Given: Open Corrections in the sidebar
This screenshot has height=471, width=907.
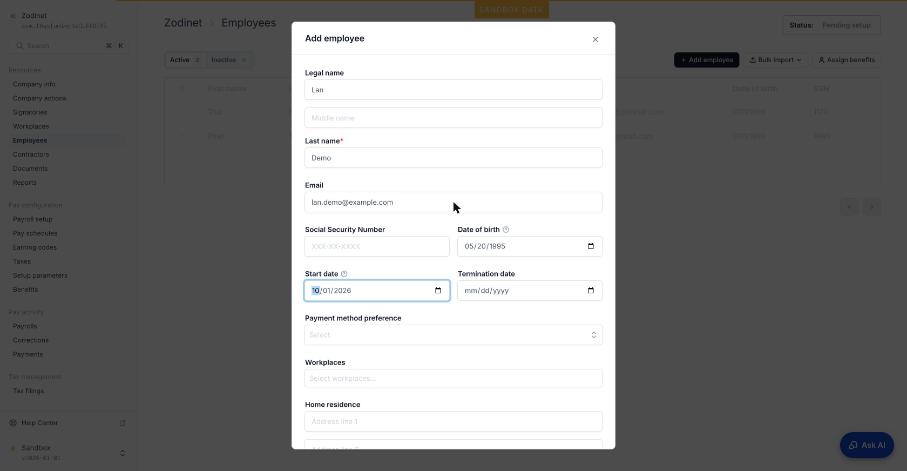Looking at the screenshot, I should tap(31, 340).
